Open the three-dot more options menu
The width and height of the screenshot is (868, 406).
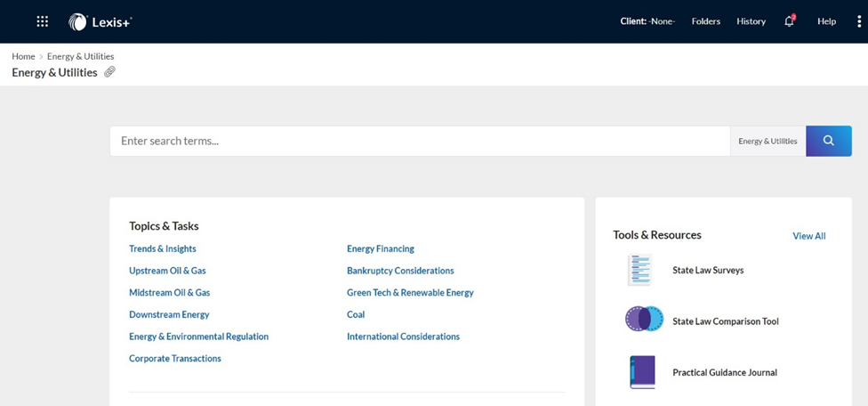tap(858, 21)
